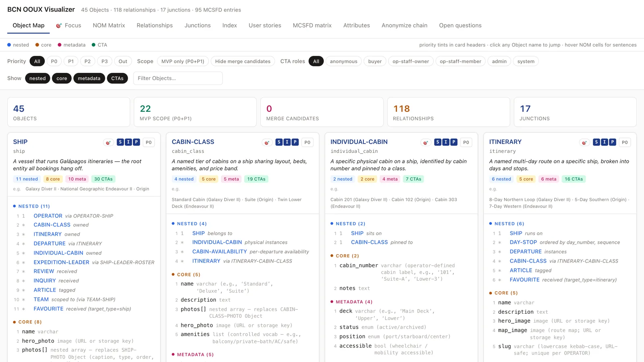Viewport: 644px width, 362px height.
Task: Click the focus target icon on CABIN-CLASS card
Action: pos(267,142)
